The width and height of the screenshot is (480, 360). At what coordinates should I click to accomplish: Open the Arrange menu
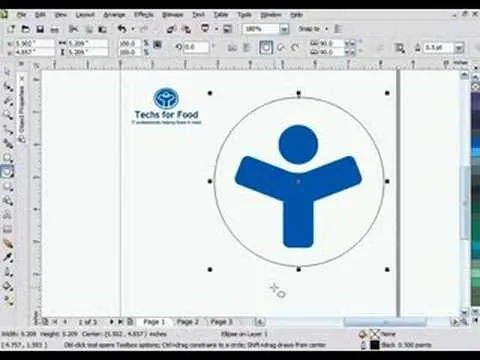pyautogui.click(x=114, y=15)
